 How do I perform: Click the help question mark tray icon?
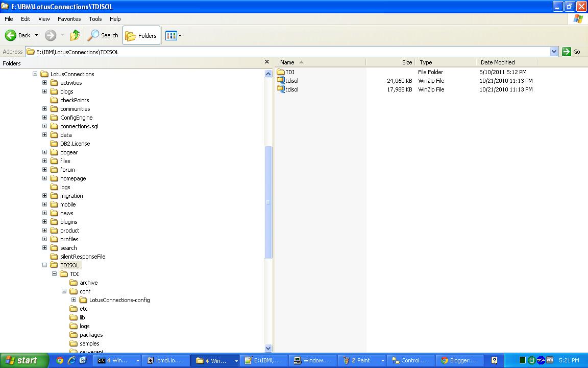tap(494, 360)
